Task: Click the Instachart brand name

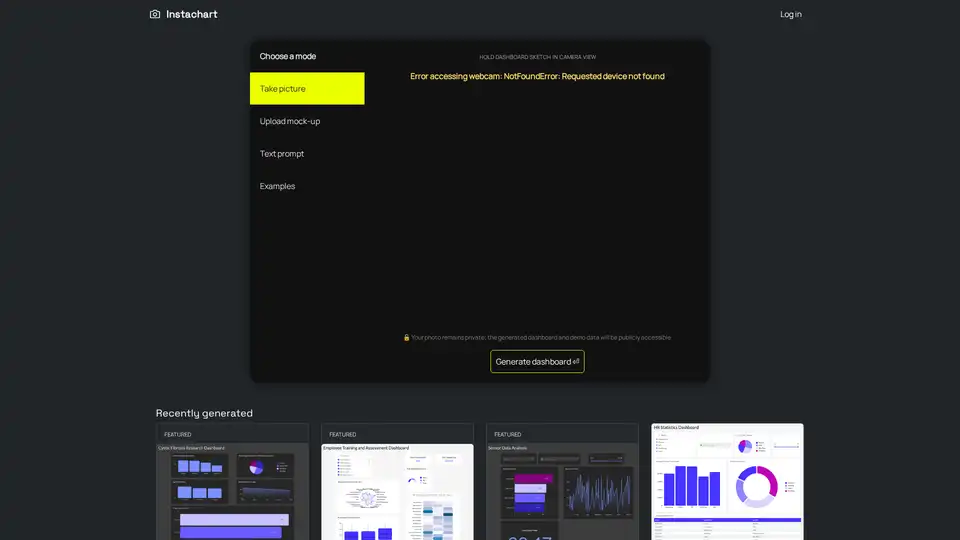Action: 191,14
